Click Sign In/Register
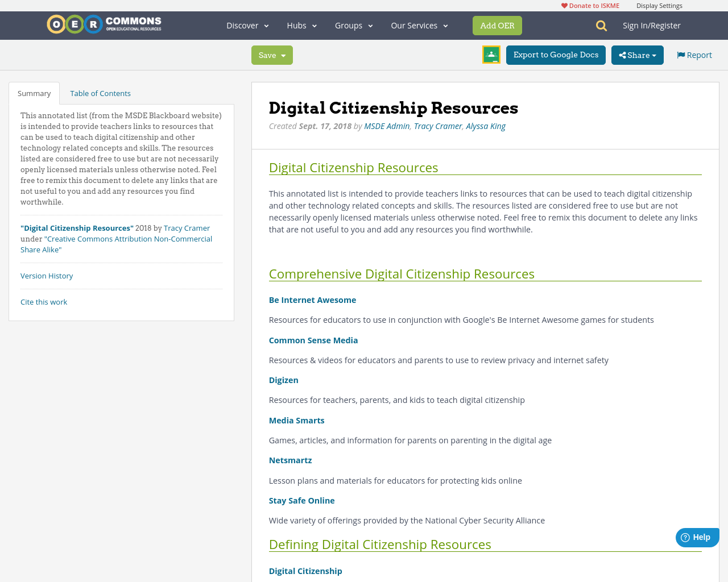 pos(651,26)
